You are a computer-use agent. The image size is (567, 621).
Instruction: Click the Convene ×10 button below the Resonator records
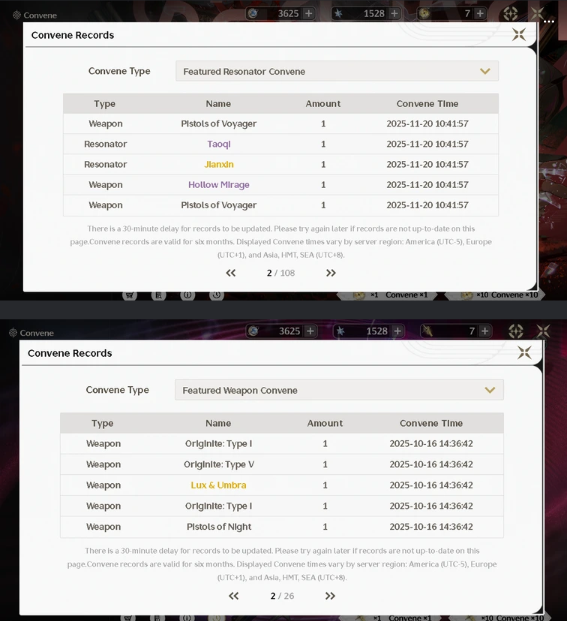tap(495, 295)
